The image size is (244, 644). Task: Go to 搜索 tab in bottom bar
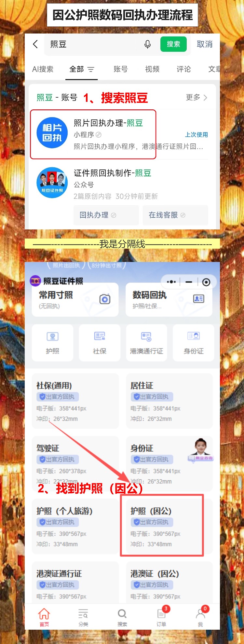click(122, 617)
